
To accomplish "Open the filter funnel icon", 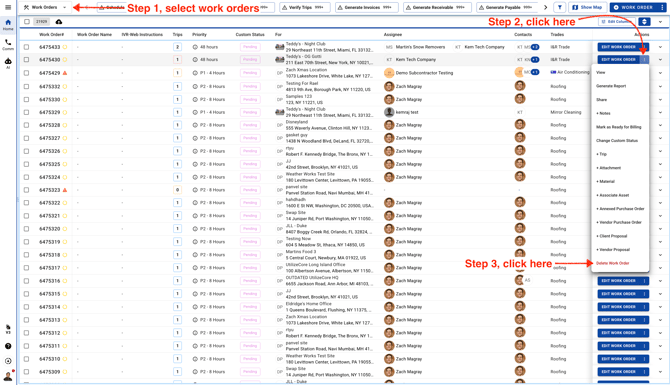I will [x=559, y=7].
